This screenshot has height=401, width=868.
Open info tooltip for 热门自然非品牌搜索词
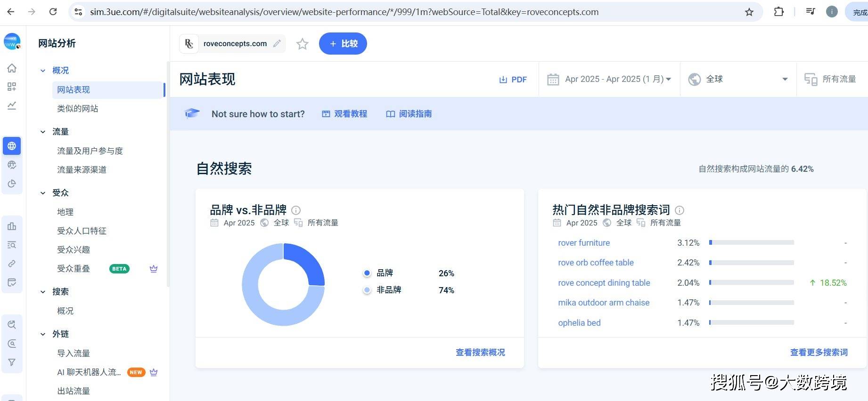[680, 210]
